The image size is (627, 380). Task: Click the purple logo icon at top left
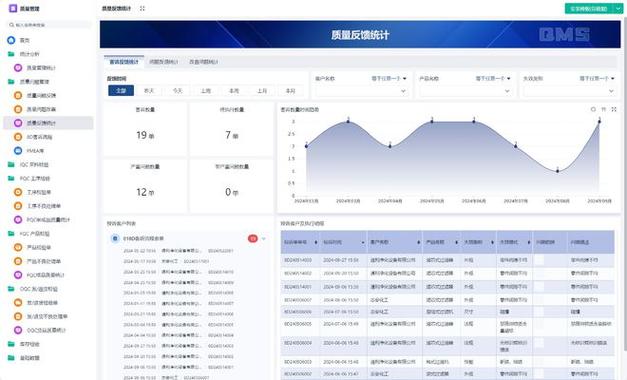click(13, 8)
